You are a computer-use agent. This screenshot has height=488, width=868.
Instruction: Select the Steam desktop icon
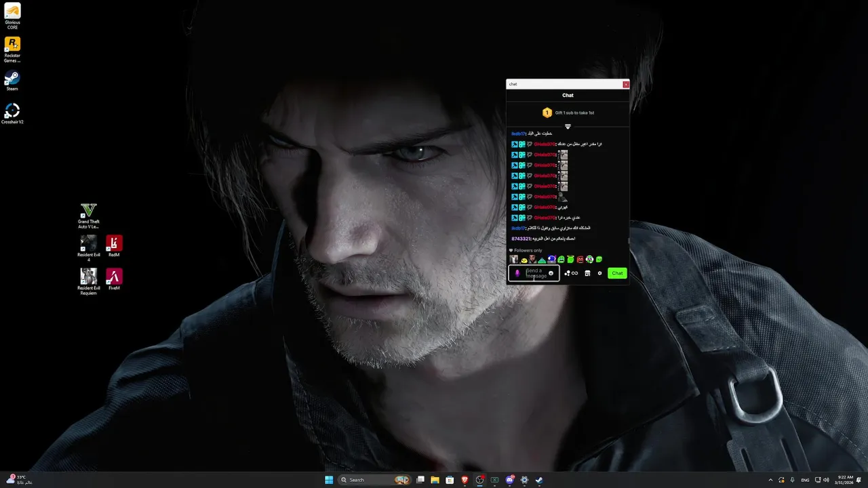[12, 81]
